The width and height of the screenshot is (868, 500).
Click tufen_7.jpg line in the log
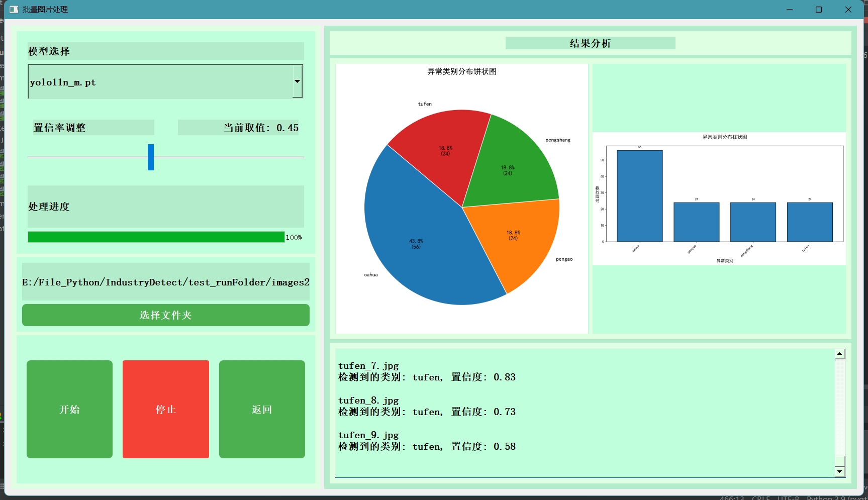coord(368,366)
